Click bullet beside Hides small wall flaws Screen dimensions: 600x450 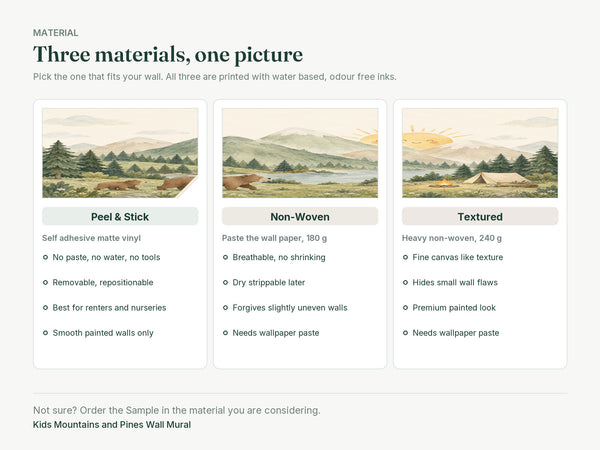[x=405, y=282]
